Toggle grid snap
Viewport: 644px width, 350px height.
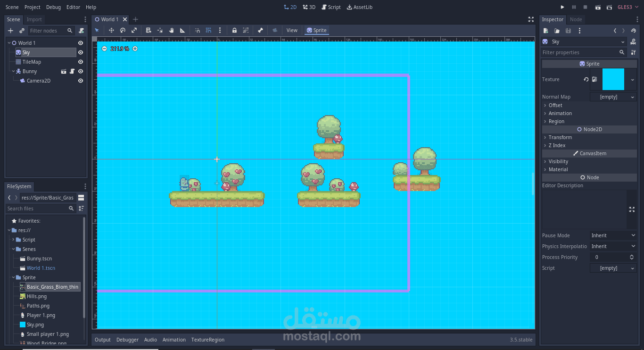tap(208, 30)
